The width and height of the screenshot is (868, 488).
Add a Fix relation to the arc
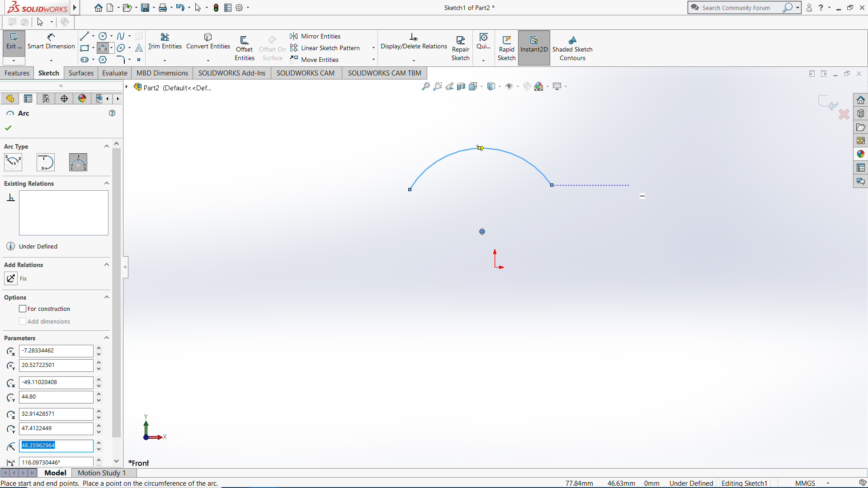[11, 278]
